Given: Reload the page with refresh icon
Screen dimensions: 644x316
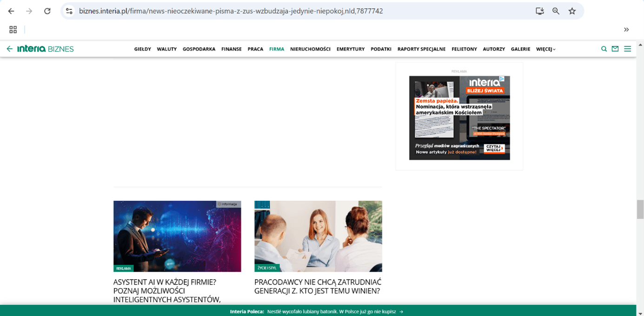Looking at the screenshot, I should point(47,11).
